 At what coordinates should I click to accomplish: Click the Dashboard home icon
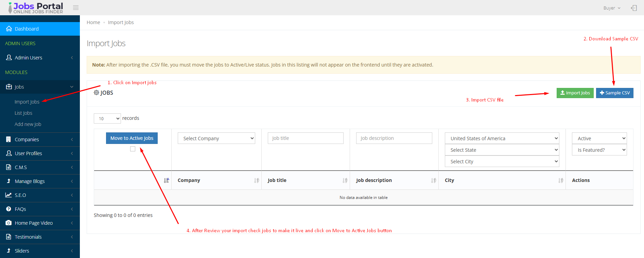point(9,29)
